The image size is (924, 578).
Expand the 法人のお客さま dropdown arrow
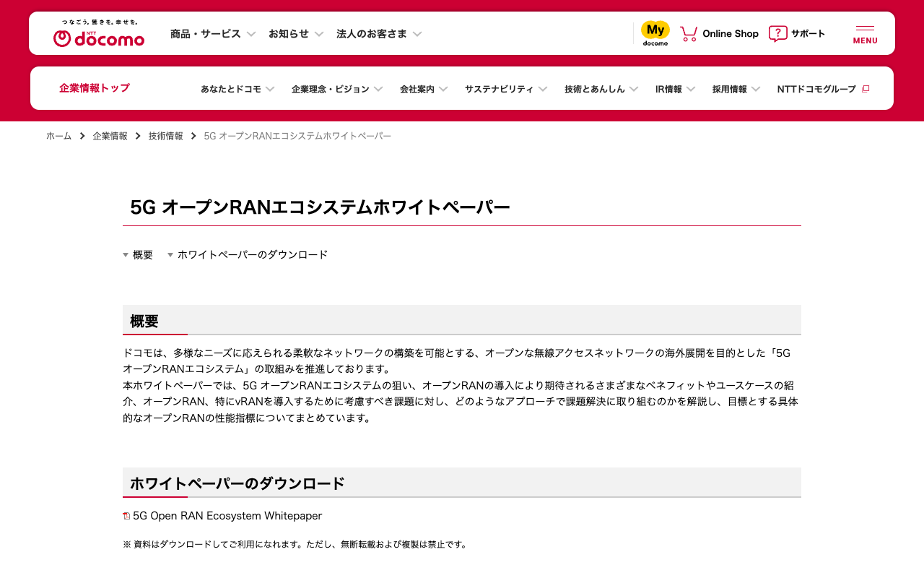click(417, 34)
